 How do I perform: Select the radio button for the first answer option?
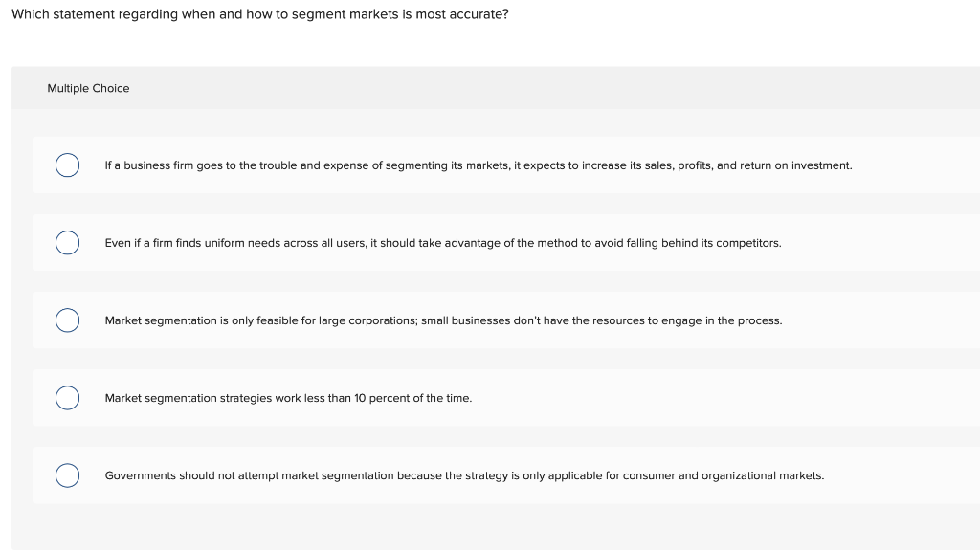pyautogui.click(x=67, y=165)
